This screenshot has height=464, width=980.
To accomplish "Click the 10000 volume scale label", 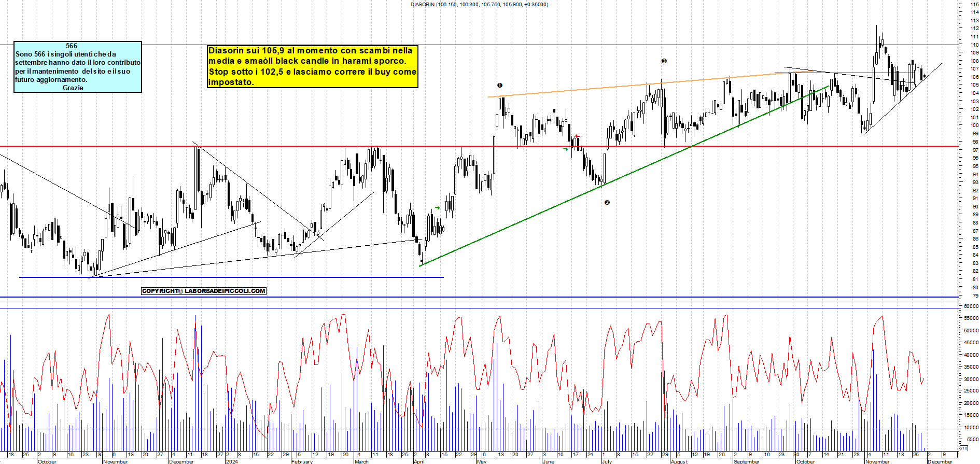I will (x=971, y=428).
